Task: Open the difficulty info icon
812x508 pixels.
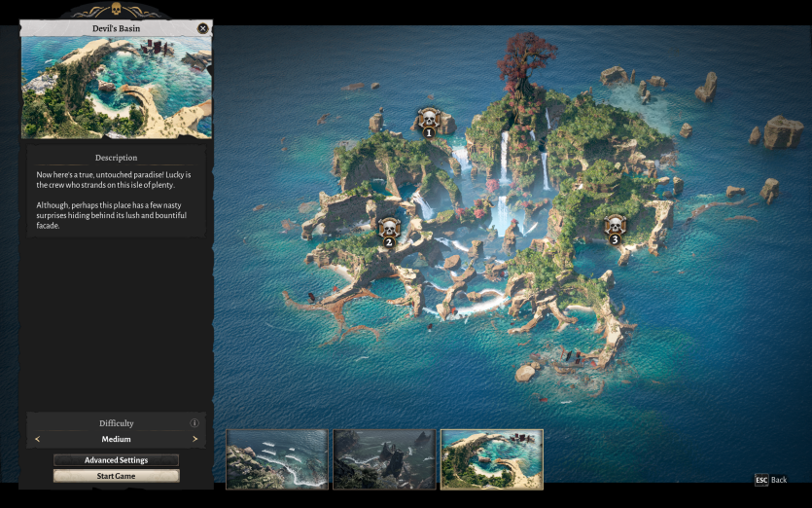Action: click(194, 423)
